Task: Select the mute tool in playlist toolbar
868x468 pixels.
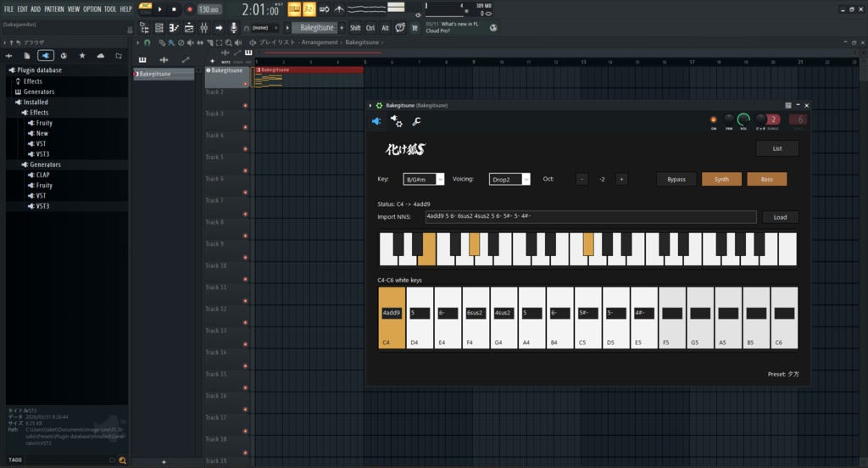Action: [x=190, y=42]
